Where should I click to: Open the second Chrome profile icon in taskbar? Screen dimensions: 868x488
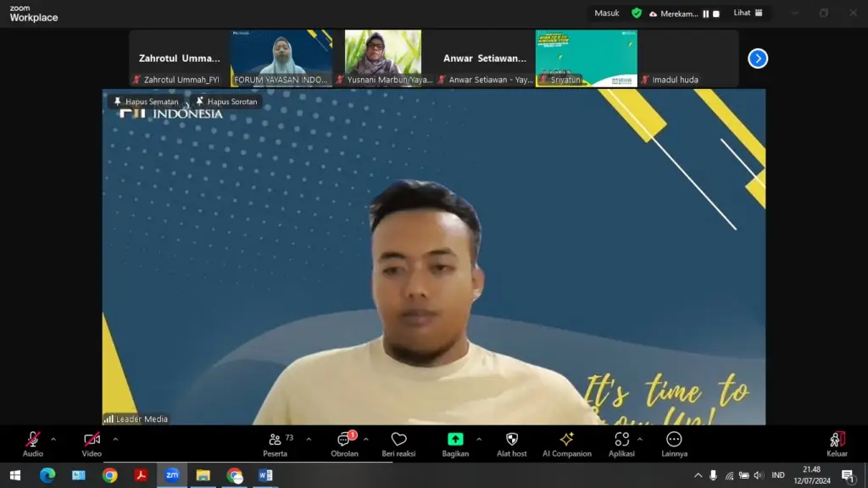tap(235, 475)
